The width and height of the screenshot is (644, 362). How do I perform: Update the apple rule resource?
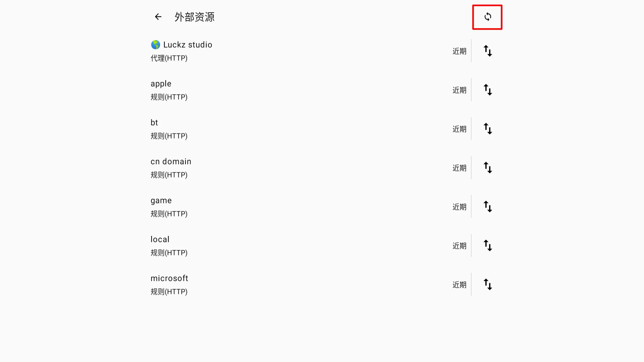[x=487, y=90]
